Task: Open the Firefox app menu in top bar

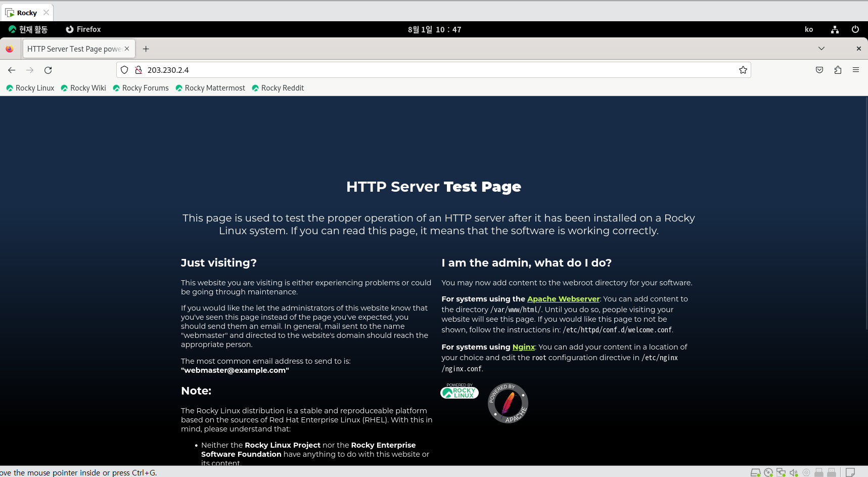Action: click(83, 29)
